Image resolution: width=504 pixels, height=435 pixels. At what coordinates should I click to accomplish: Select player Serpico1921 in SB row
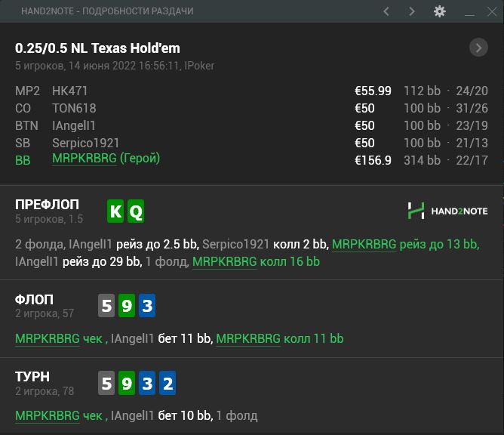click(85, 143)
